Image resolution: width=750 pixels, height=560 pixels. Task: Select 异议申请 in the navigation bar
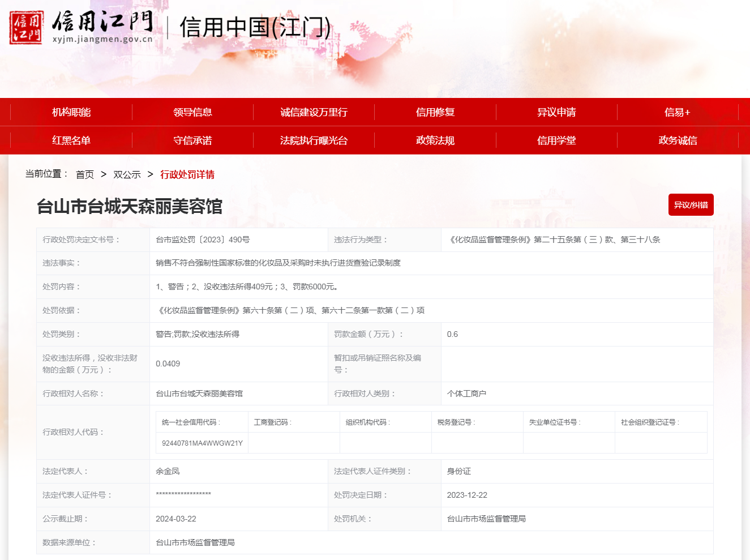click(x=556, y=112)
